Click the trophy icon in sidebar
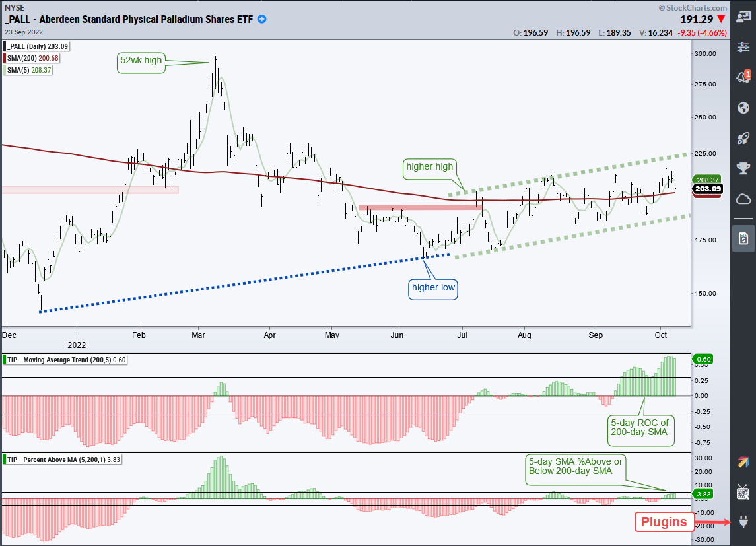This screenshot has width=756, height=546. [x=743, y=168]
